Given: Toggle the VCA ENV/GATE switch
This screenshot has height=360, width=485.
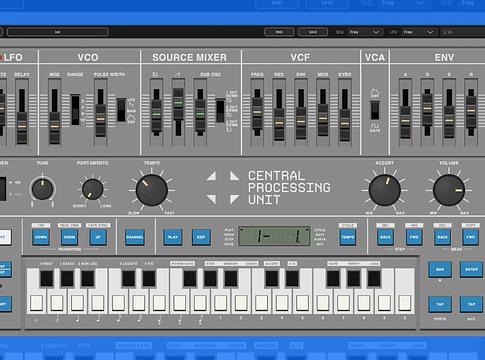Looking at the screenshot, I should (375, 110).
